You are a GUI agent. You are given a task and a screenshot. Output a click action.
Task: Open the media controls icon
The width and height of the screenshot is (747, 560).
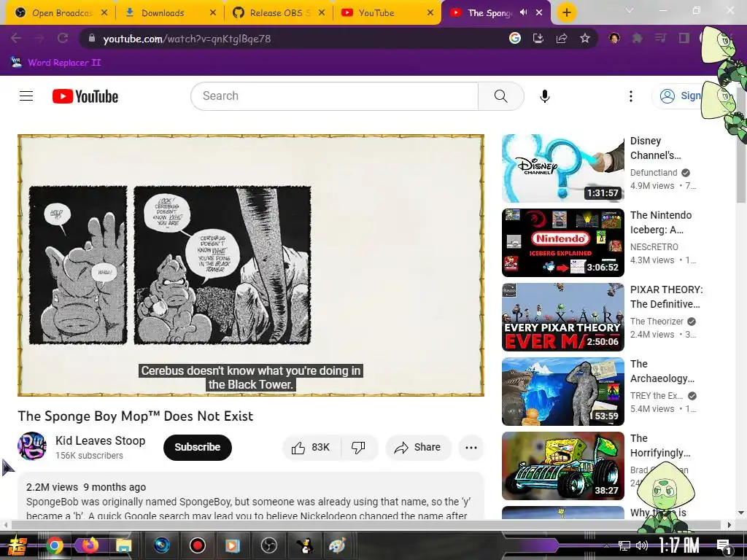click(x=660, y=38)
